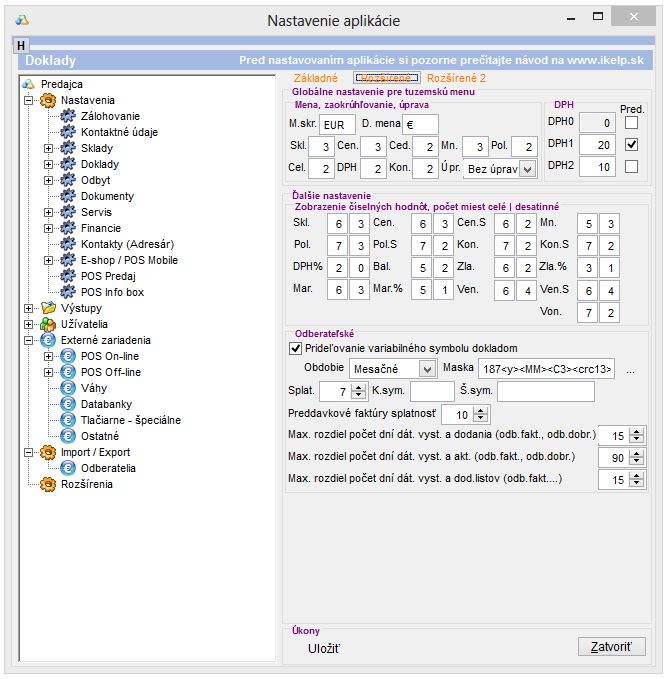This screenshot has width=666, height=679.
Task: Click the Maska input field
Action: click(532, 369)
